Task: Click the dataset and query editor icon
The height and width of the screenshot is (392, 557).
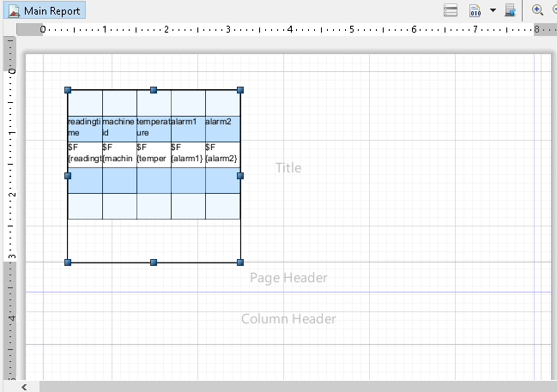Action: pyautogui.click(x=451, y=10)
